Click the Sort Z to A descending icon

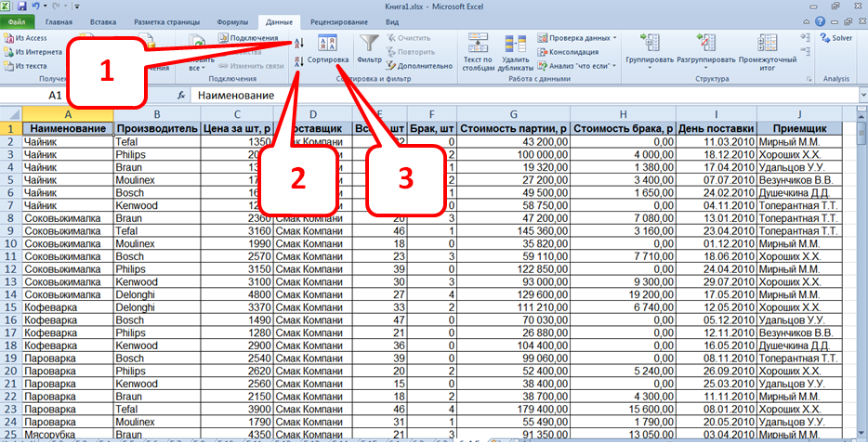click(x=298, y=61)
